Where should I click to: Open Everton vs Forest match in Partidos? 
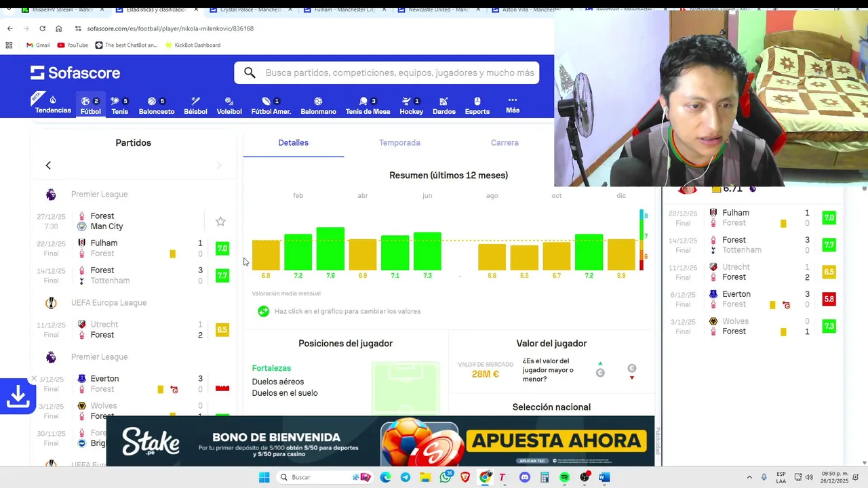click(133, 384)
